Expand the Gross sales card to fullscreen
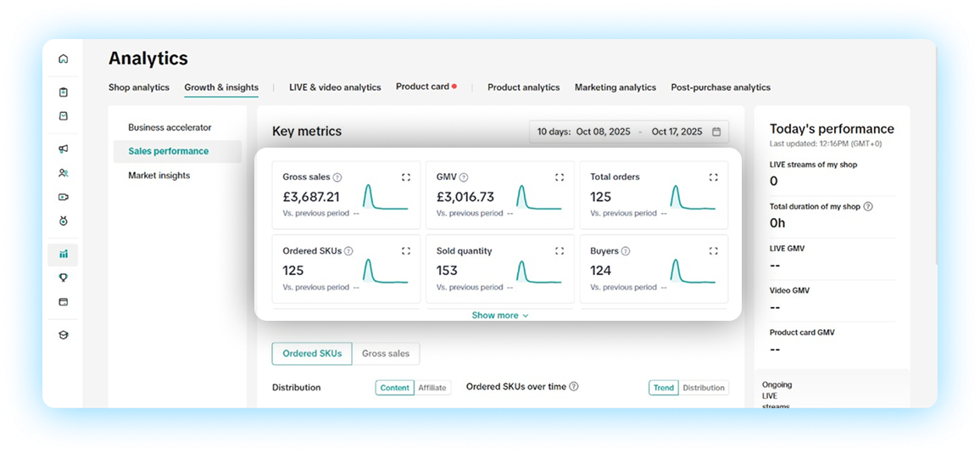980x454 pixels. click(x=405, y=177)
